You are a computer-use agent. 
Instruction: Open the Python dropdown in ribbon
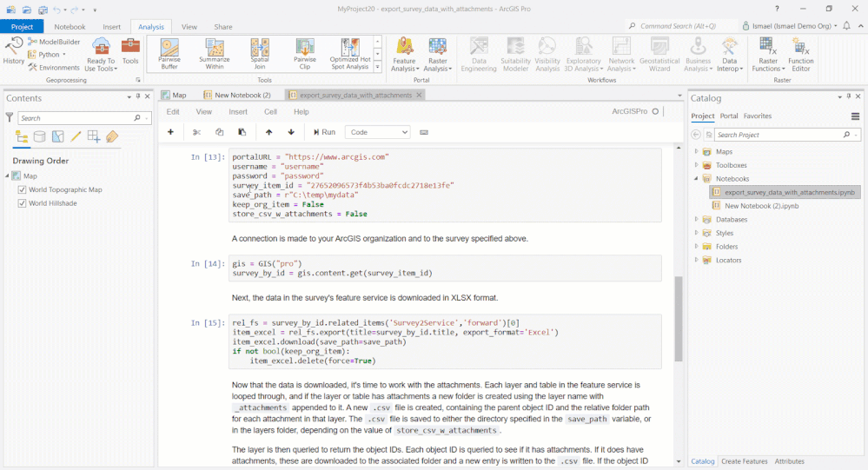[x=47, y=54]
